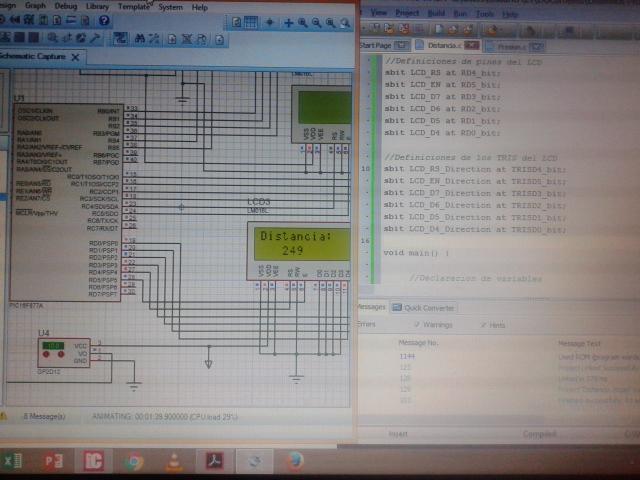Viewport: 640px width, 480px height.
Task: Open the Run menu in mikroC
Action: 460,14
